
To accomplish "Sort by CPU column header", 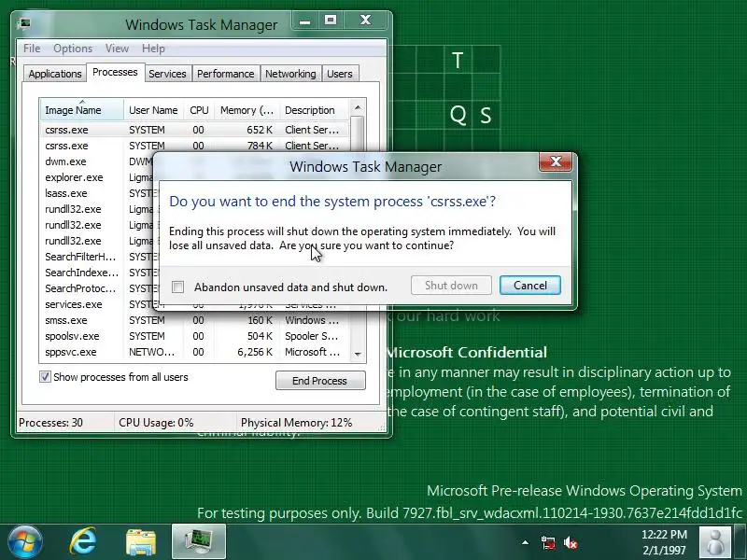I will point(199,110).
